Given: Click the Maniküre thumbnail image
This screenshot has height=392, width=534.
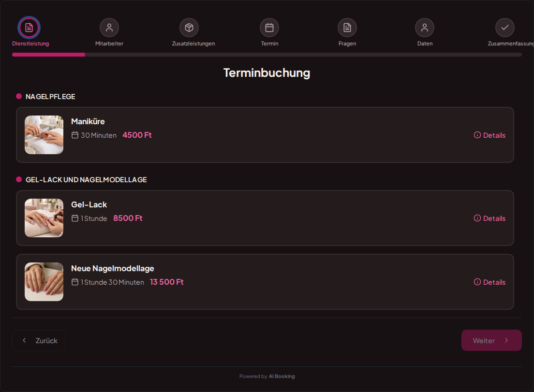Looking at the screenshot, I should click(44, 135).
